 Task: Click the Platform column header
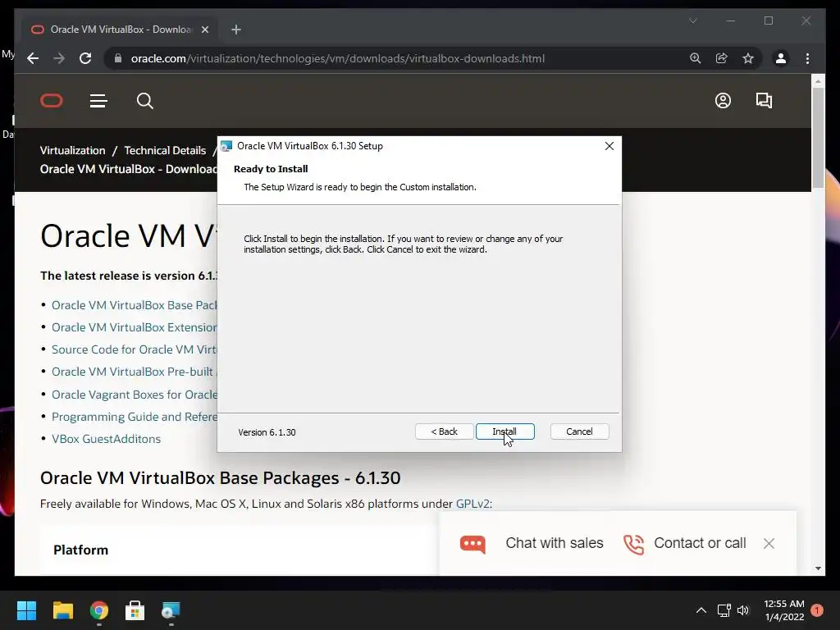click(81, 550)
